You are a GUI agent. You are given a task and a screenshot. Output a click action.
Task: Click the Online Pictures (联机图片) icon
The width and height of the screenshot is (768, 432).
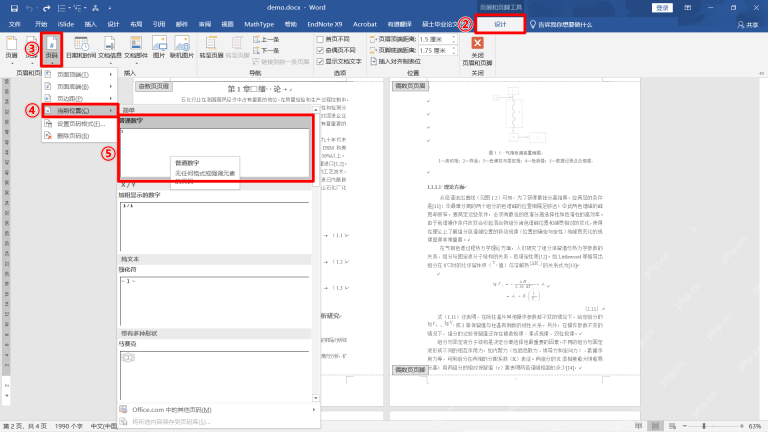point(182,48)
